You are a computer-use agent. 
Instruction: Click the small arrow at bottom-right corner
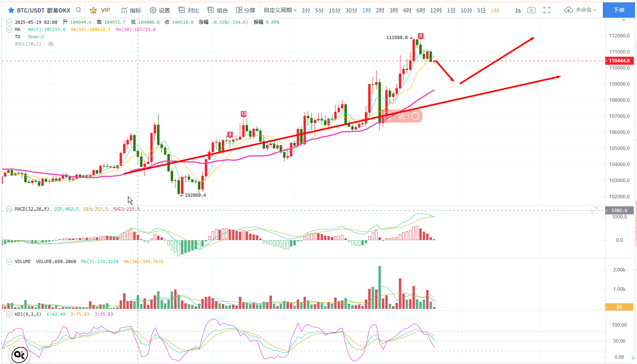coord(633,358)
